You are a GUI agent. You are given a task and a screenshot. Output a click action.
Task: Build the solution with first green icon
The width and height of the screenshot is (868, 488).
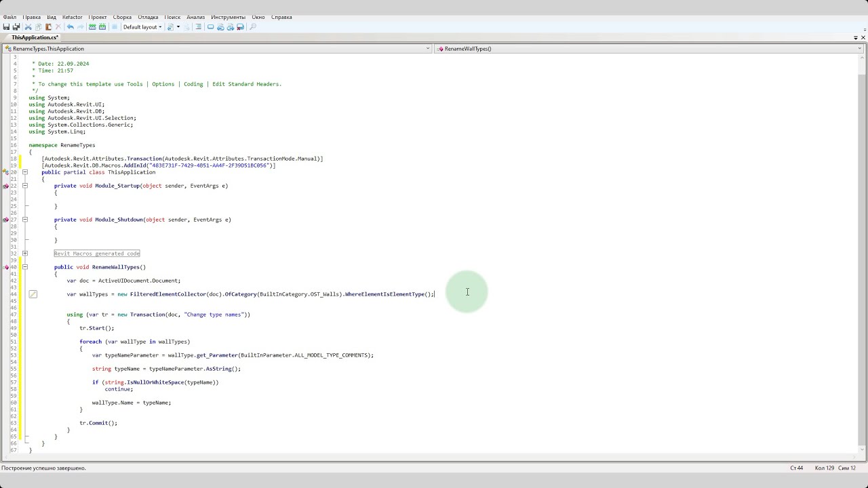coord(92,27)
